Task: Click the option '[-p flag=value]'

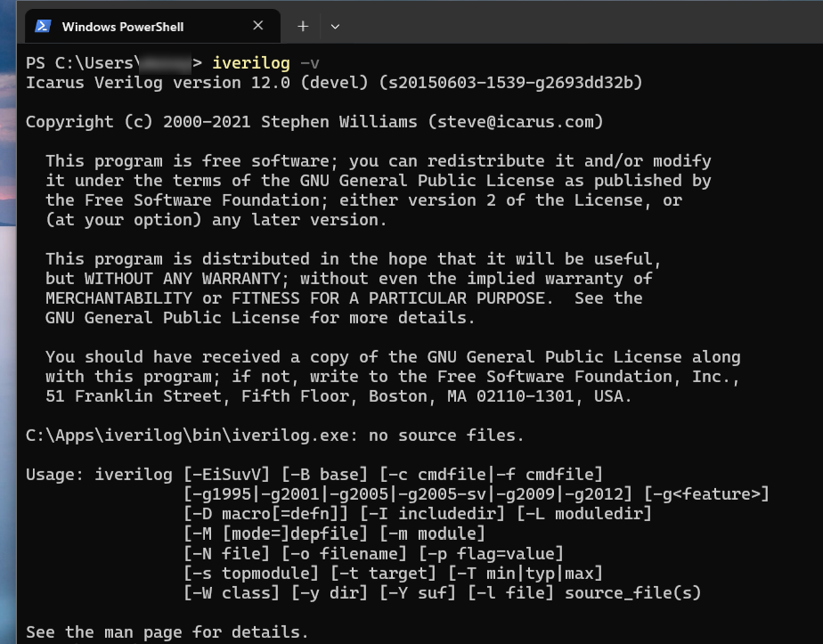Action: (491, 554)
